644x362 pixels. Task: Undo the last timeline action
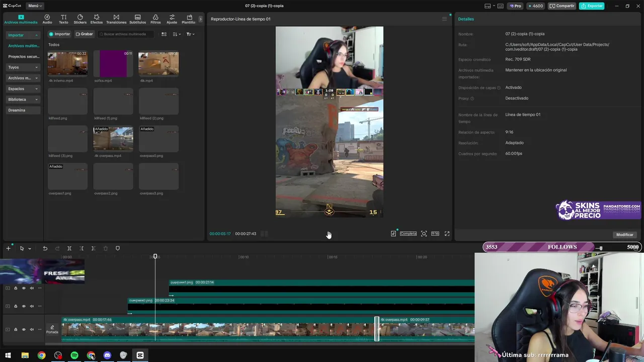tap(45, 248)
